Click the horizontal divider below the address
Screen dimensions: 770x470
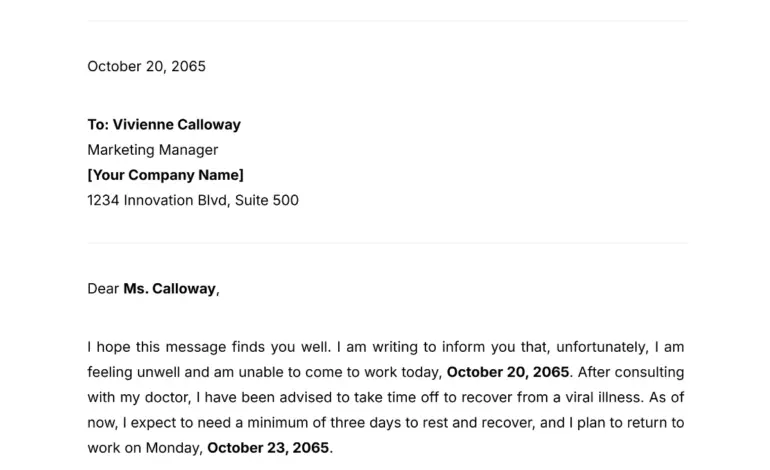(x=387, y=243)
